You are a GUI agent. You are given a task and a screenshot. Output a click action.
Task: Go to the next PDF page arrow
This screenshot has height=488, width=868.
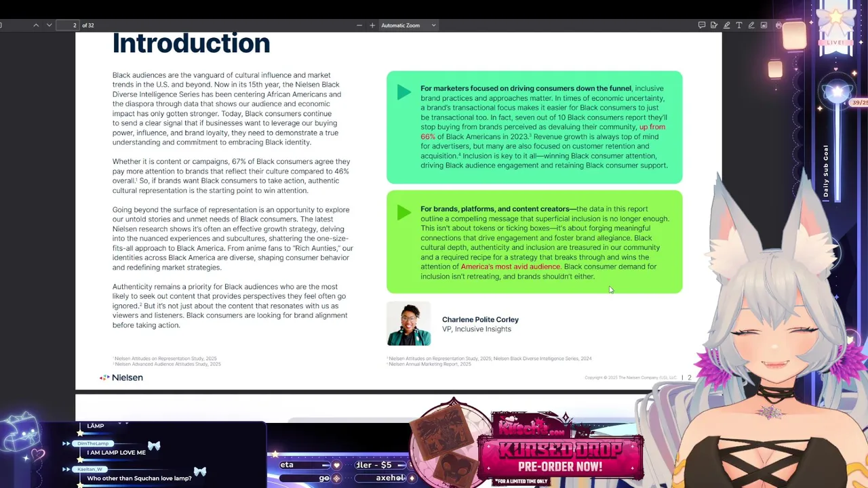coord(49,25)
